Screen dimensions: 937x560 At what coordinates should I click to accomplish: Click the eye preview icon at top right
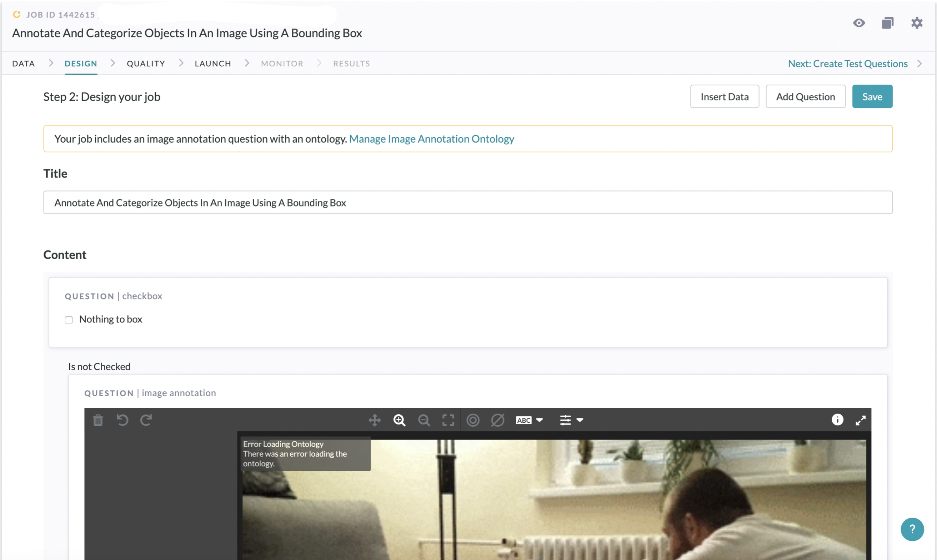point(858,23)
